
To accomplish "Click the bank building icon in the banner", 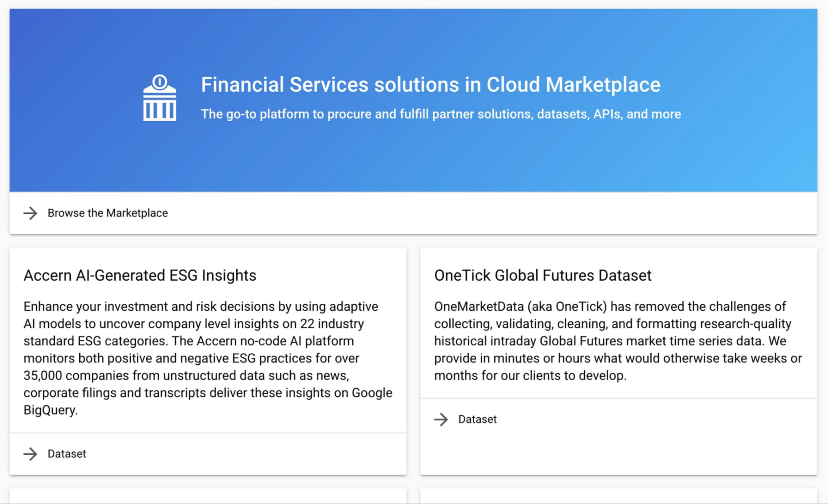I will pyautogui.click(x=160, y=98).
